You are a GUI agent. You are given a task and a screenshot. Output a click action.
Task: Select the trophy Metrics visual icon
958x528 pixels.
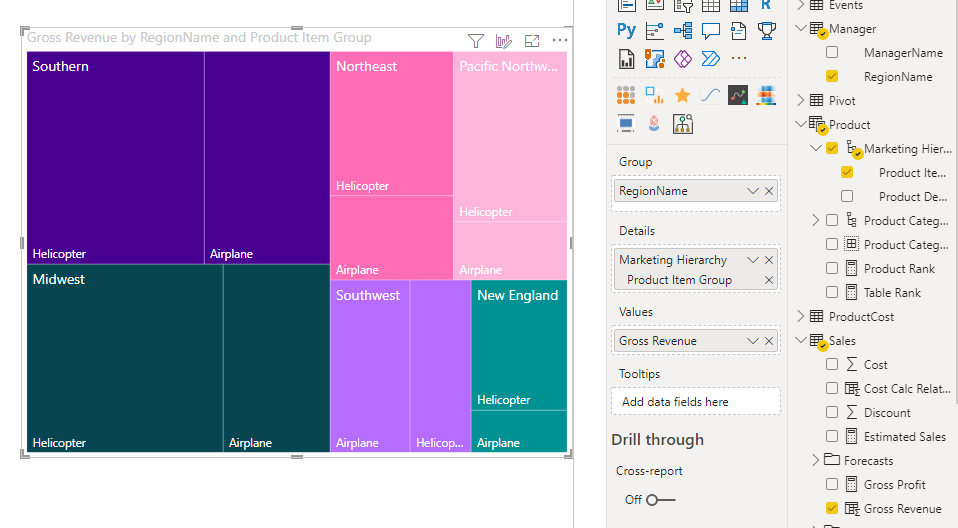pyautogui.click(x=767, y=30)
